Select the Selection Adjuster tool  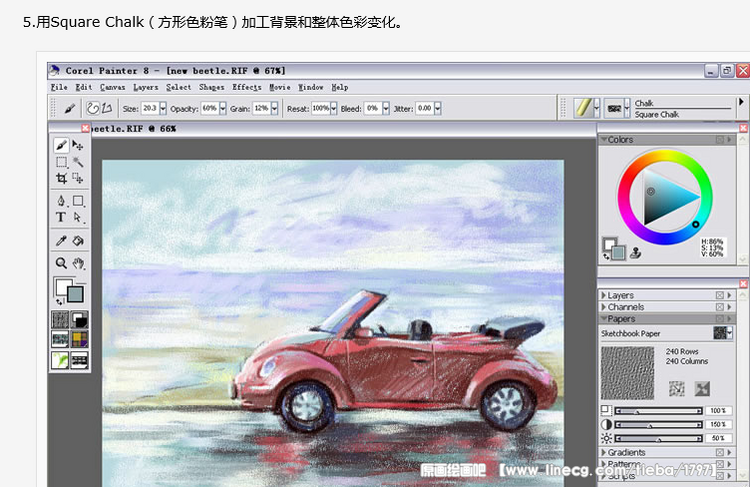(77, 178)
